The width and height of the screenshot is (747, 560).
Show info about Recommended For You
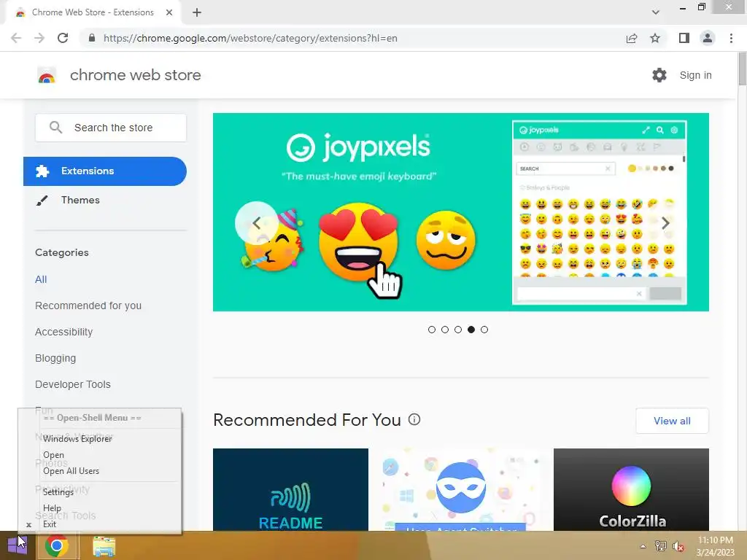coord(414,419)
